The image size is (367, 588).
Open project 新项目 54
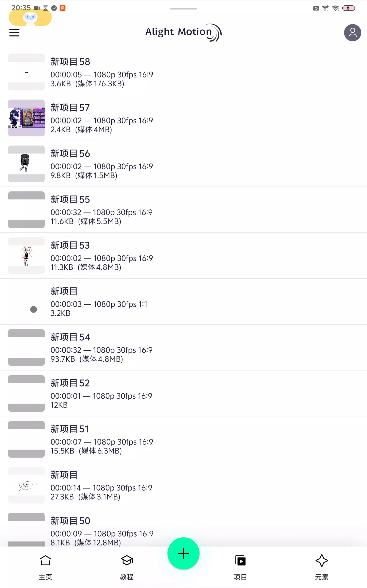click(102, 347)
